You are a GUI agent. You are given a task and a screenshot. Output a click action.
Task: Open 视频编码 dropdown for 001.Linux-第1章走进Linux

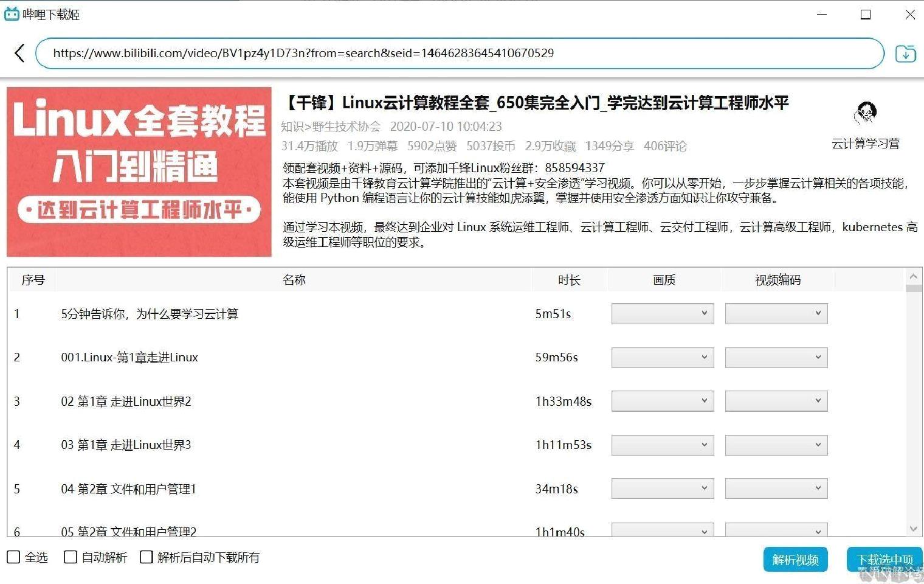776,357
